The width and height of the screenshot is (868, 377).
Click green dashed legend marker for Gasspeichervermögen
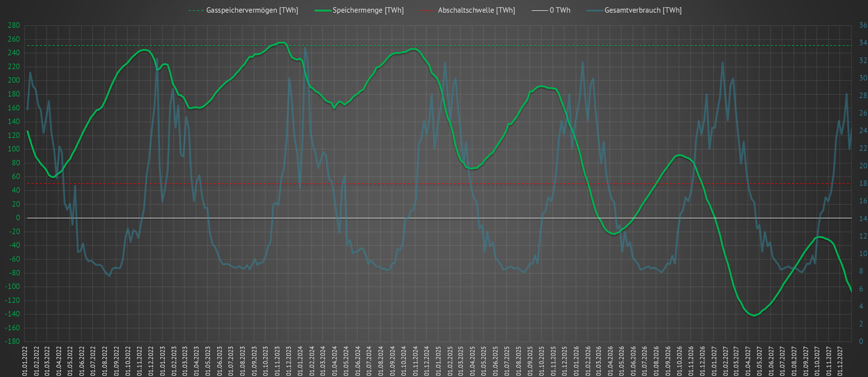pyautogui.click(x=196, y=10)
